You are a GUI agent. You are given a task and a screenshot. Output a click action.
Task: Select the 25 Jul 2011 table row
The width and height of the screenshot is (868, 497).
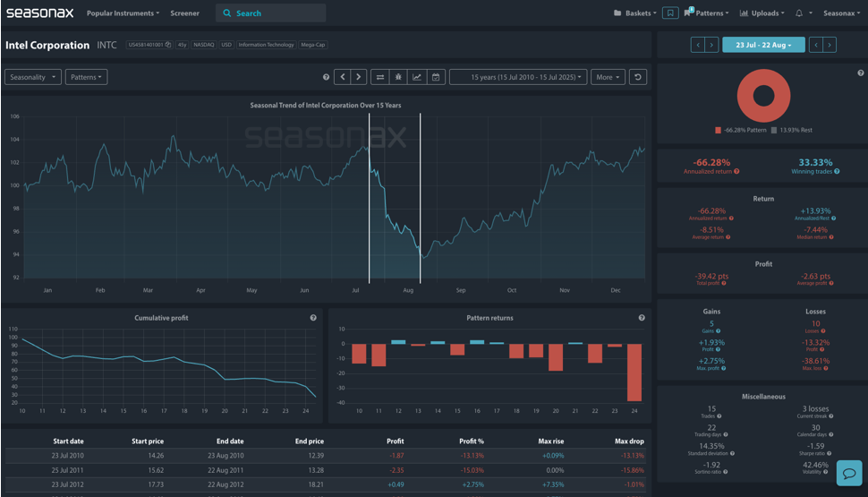[x=327, y=470]
